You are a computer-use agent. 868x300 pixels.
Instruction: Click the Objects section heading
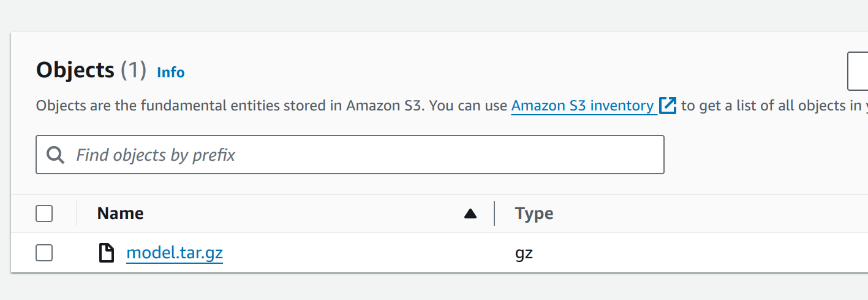click(x=75, y=71)
